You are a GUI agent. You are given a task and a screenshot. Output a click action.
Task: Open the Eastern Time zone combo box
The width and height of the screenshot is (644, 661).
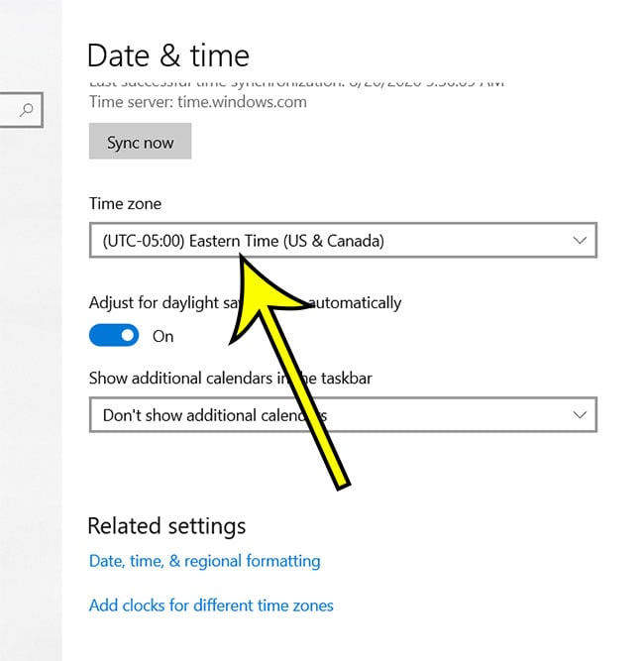(327, 241)
